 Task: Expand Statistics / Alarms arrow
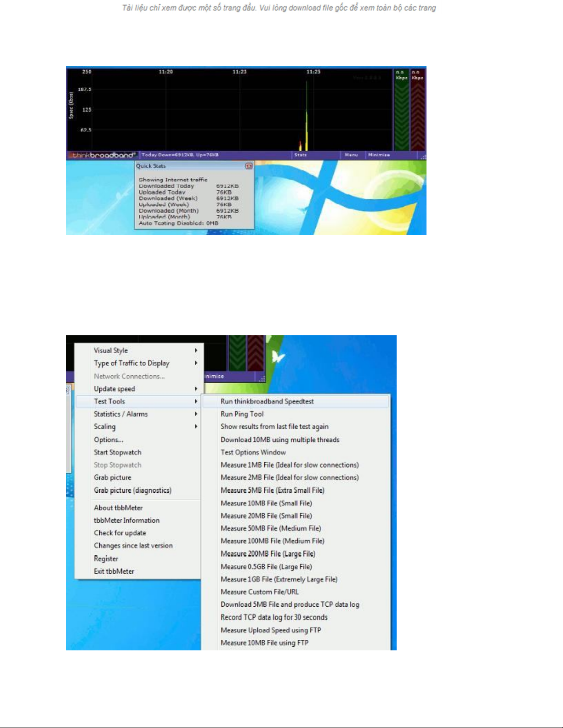click(x=196, y=414)
